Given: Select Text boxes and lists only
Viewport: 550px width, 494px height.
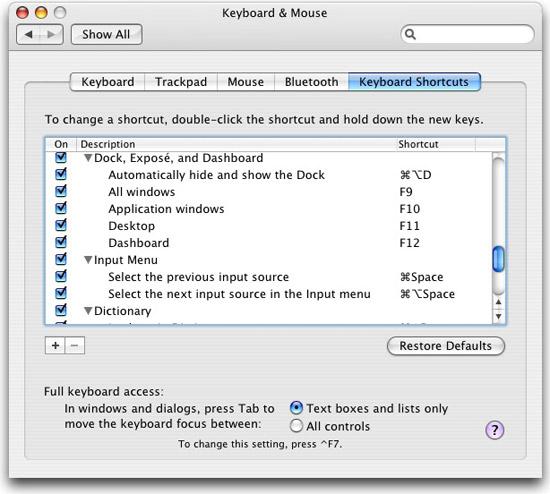Looking at the screenshot, I should (296, 408).
